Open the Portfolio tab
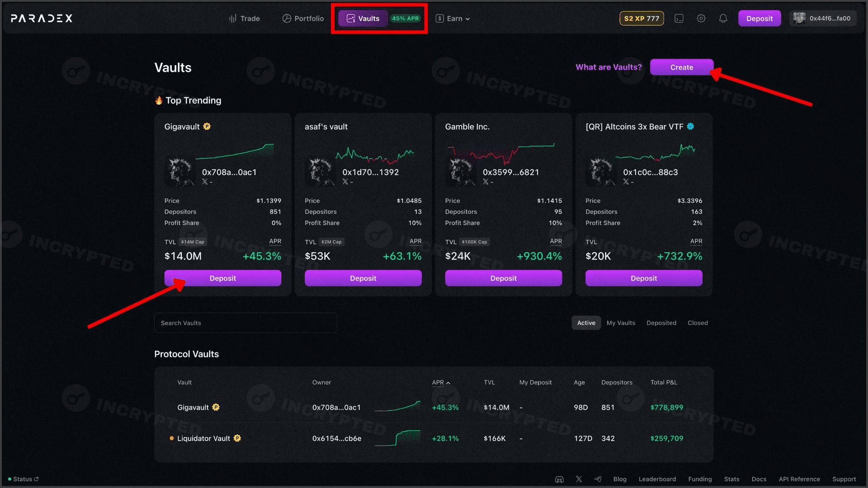Viewport: 868px width, 488px height. click(x=303, y=19)
